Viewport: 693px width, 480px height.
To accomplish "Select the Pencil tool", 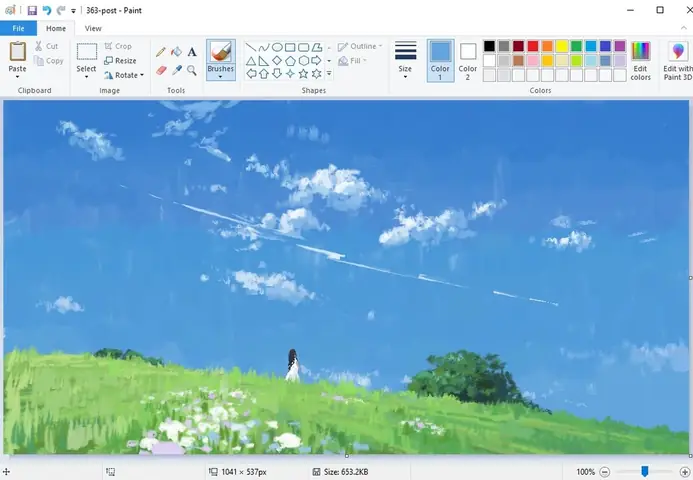I will tap(161, 52).
